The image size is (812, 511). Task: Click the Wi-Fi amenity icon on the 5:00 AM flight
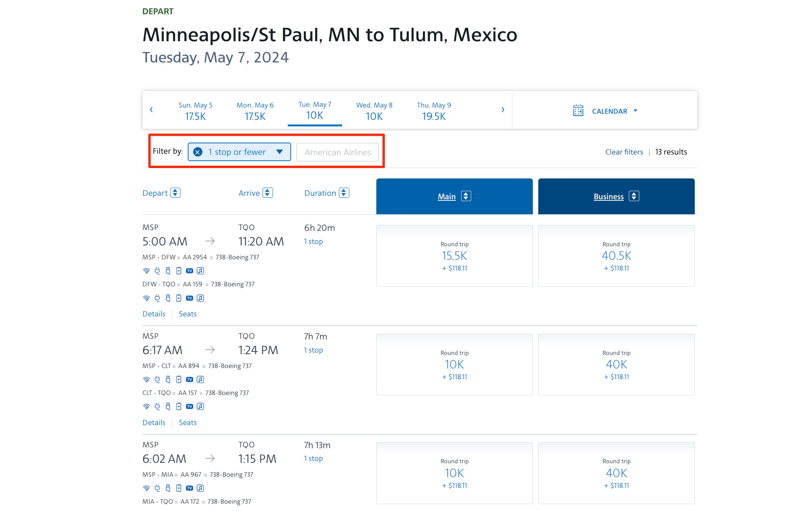point(146,271)
